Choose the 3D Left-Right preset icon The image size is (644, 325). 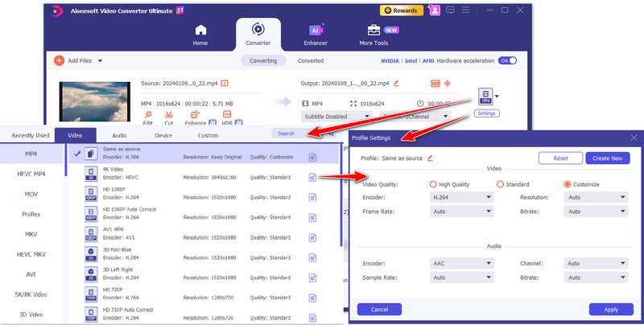tap(91, 274)
